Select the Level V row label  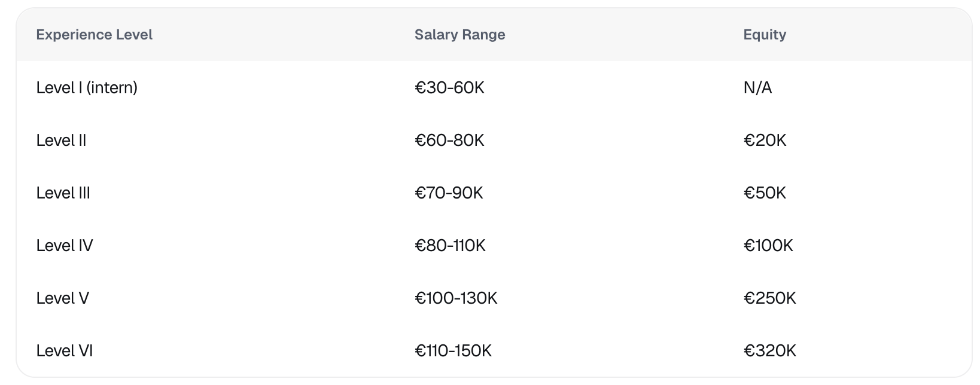click(62, 298)
